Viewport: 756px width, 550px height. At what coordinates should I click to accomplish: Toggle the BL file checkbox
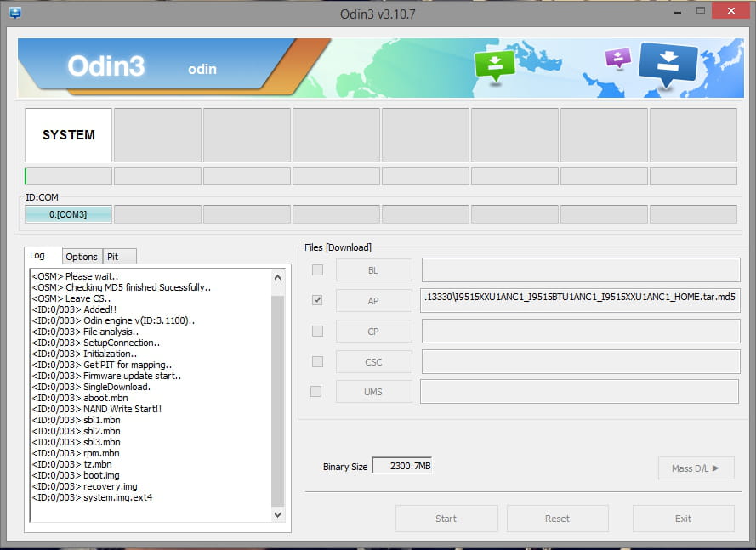point(317,270)
